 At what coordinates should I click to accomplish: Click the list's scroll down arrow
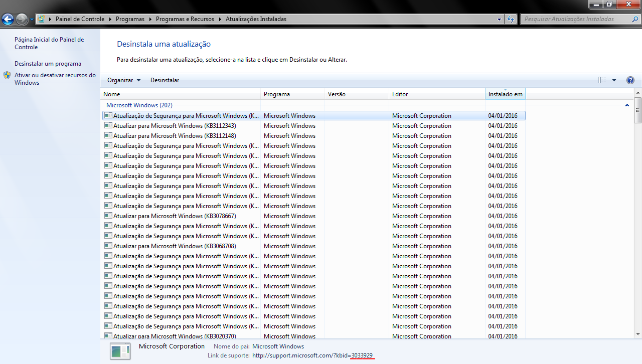[637, 334]
